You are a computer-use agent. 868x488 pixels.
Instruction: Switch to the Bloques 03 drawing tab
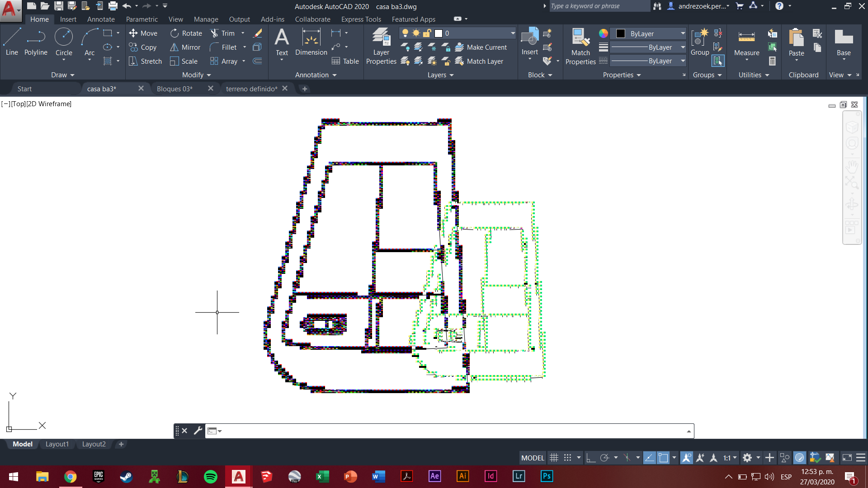tap(175, 89)
